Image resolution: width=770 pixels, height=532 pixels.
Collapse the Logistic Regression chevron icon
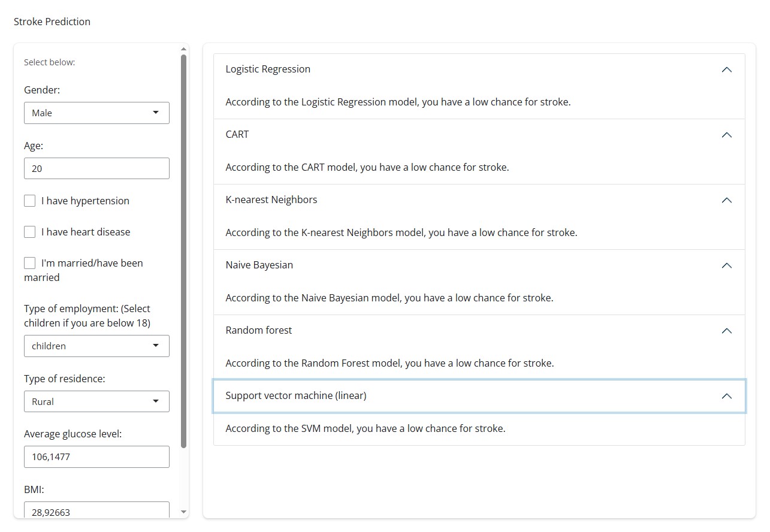[x=726, y=69]
